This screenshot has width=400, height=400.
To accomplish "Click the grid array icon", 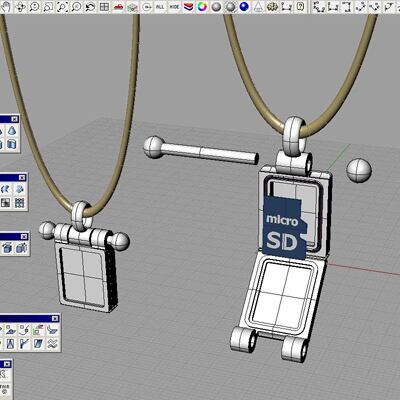I will click(20, 202).
